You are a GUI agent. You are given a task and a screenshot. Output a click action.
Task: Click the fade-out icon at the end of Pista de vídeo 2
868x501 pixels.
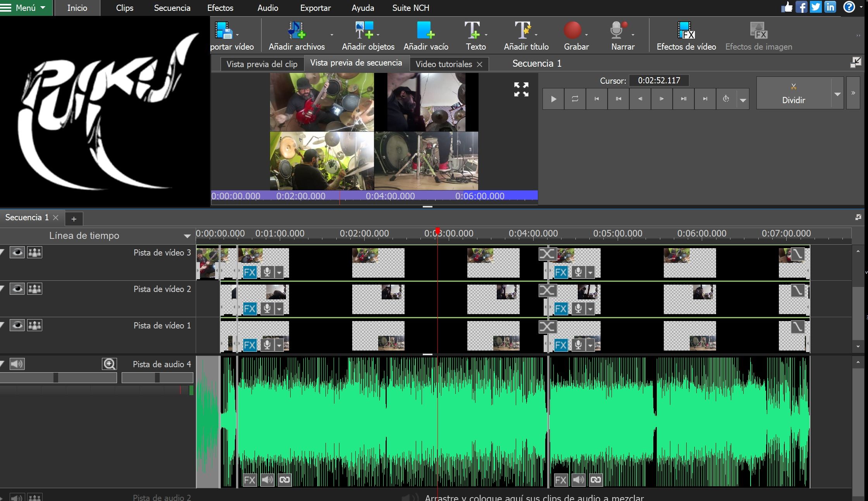pos(797,290)
